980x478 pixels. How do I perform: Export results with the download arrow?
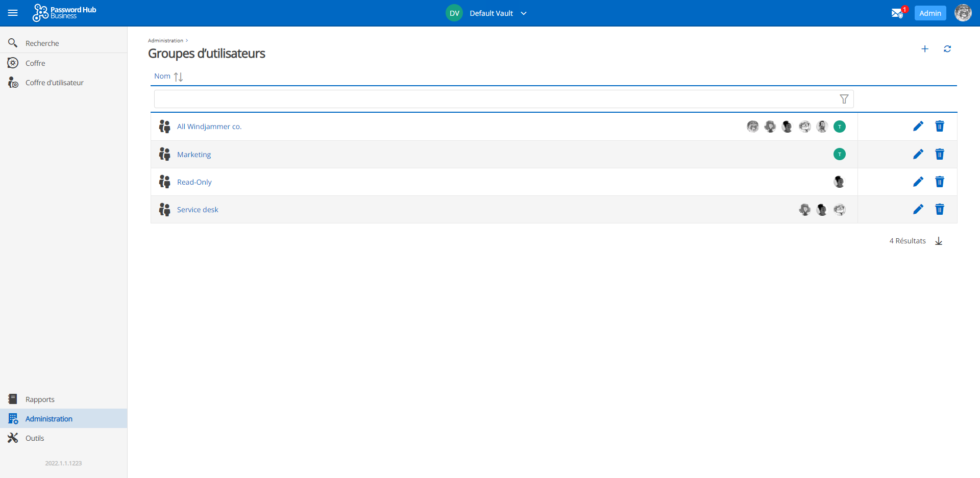tap(938, 241)
